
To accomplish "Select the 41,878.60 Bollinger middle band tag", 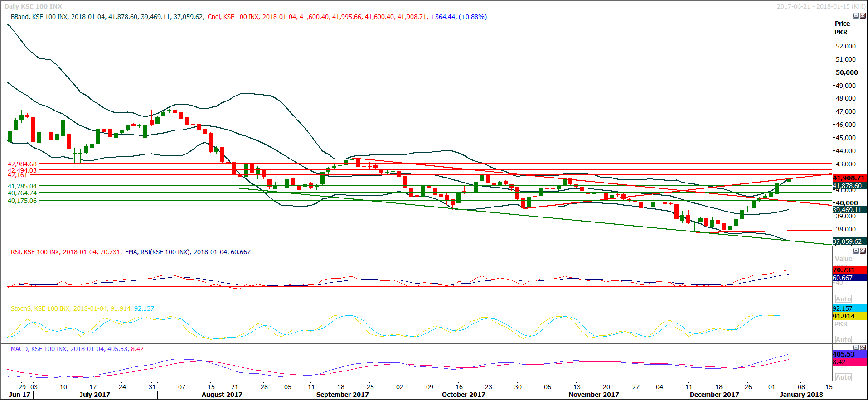I will tap(849, 186).
